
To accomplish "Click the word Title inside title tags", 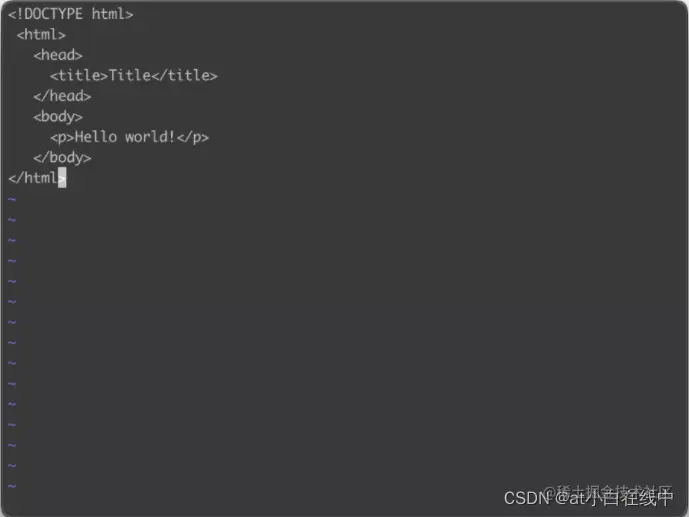I will tap(130, 76).
